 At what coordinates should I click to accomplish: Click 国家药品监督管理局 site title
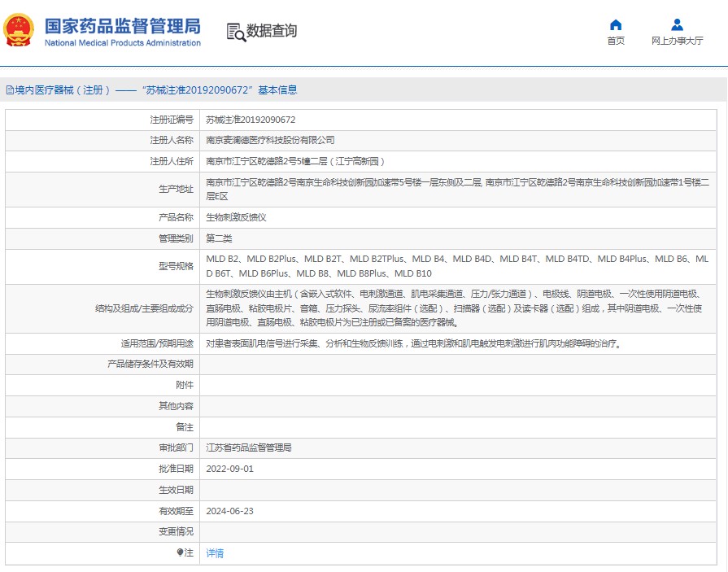coord(123,26)
